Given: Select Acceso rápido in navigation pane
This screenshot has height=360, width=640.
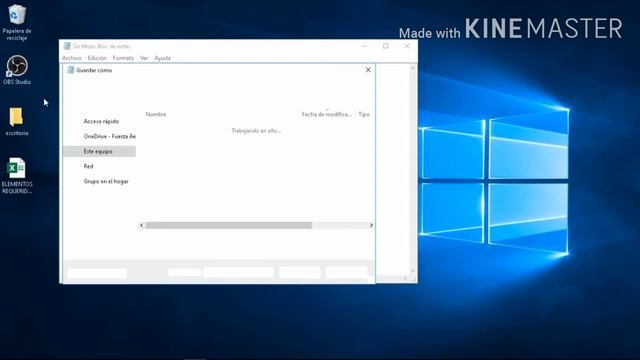Looking at the screenshot, I should pyautogui.click(x=101, y=121).
